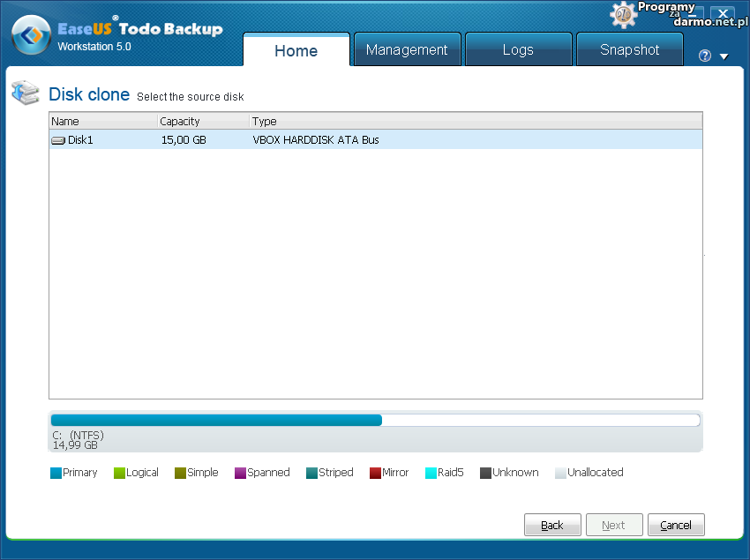Click the Raid5 legend color swatch
750x560 pixels.
(x=431, y=474)
